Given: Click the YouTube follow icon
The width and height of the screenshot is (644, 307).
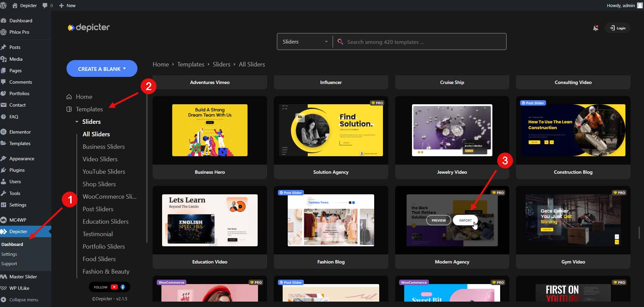Looking at the screenshot, I should tap(114, 287).
